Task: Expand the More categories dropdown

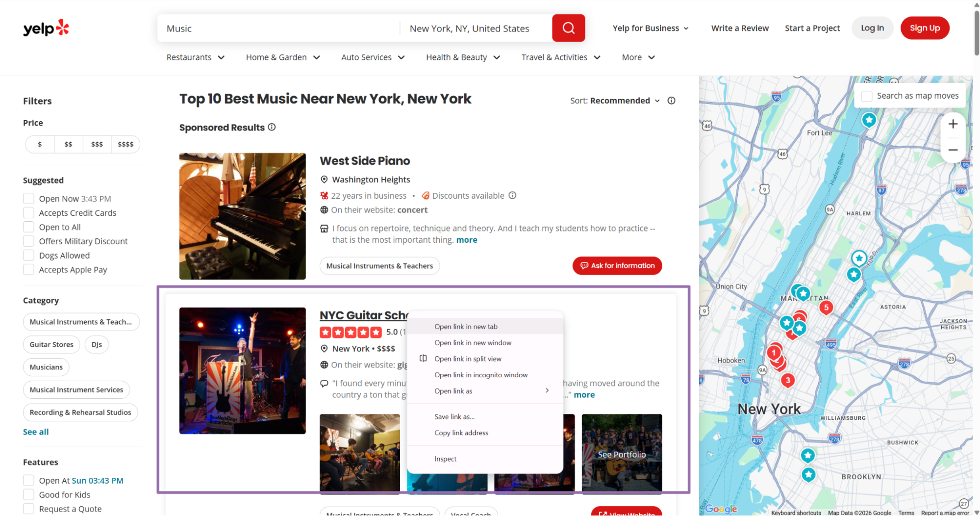Action: (x=638, y=57)
